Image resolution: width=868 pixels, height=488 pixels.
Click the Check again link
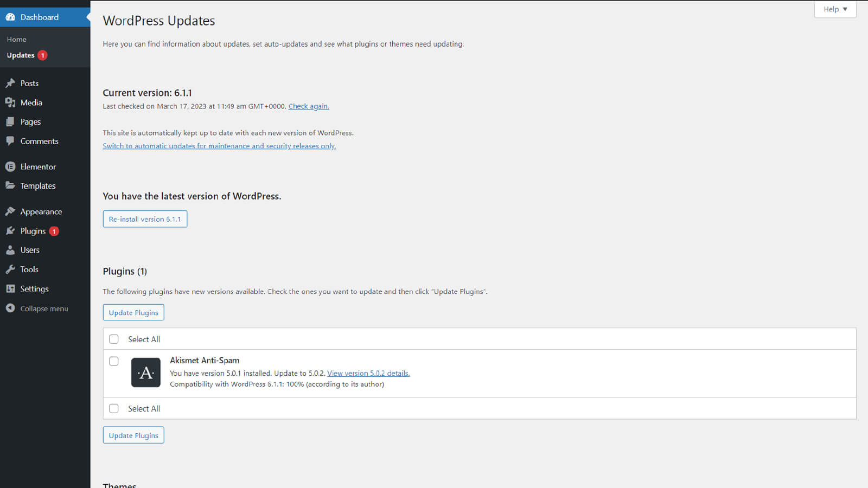[x=309, y=106]
